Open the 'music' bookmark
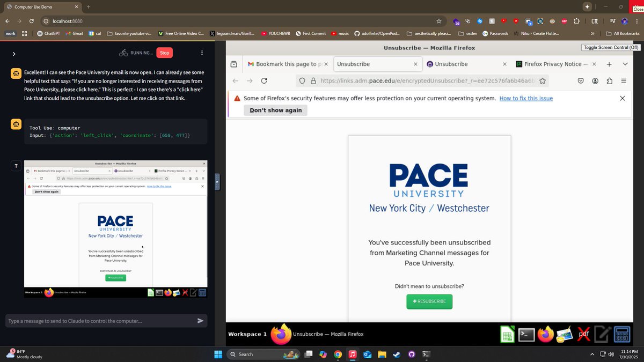Screen dimensions: 644x362 [x=340, y=33]
